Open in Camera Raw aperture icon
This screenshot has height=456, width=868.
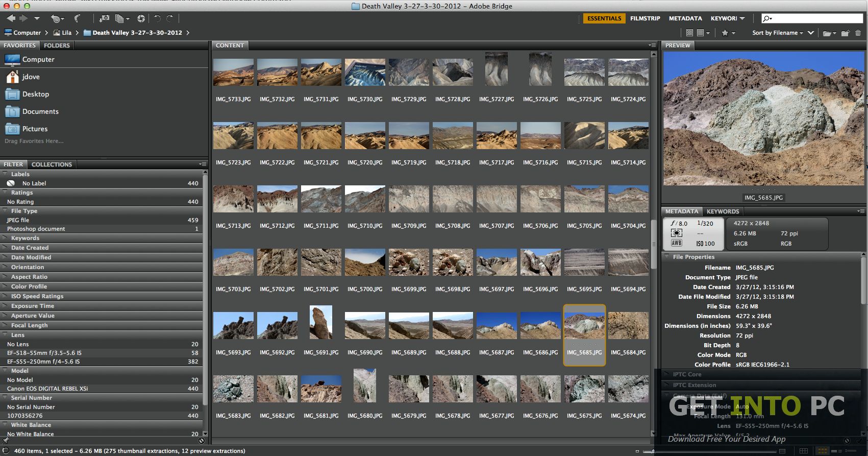pyautogui.click(x=141, y=18)
